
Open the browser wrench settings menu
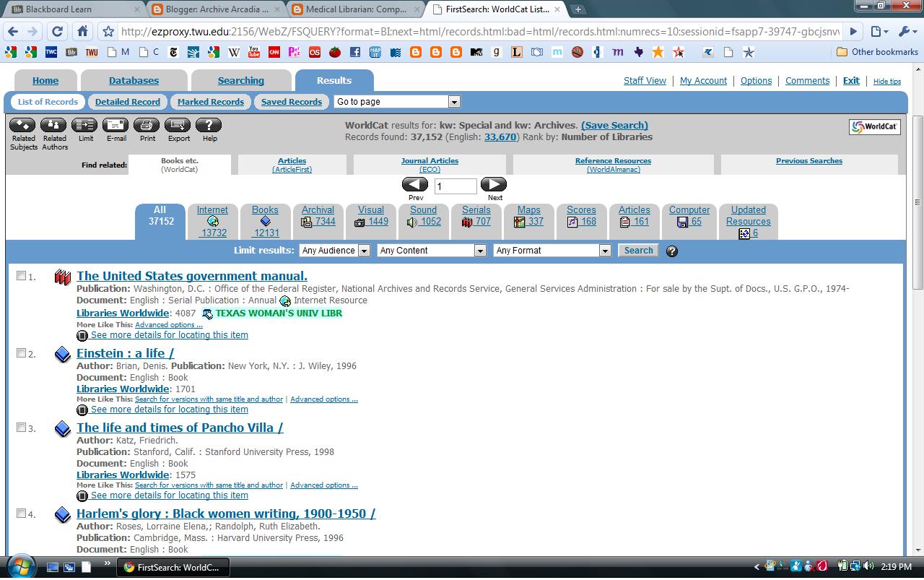[906, 31]
